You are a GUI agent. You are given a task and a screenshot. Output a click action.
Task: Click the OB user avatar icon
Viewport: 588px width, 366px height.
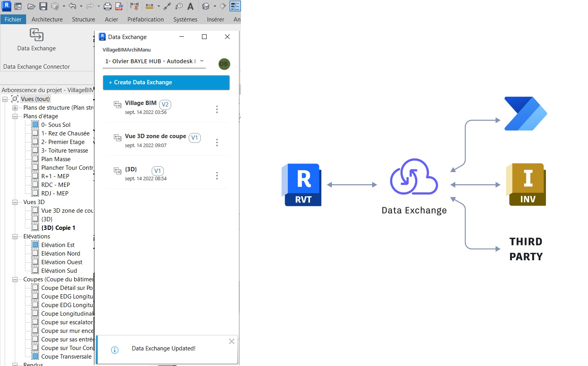[x=224, y=64]
